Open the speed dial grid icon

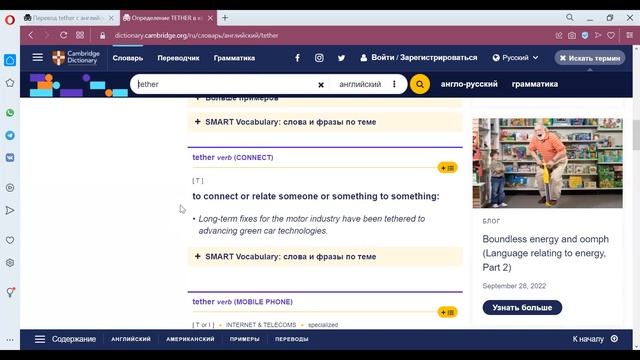(x=80, y=36)
